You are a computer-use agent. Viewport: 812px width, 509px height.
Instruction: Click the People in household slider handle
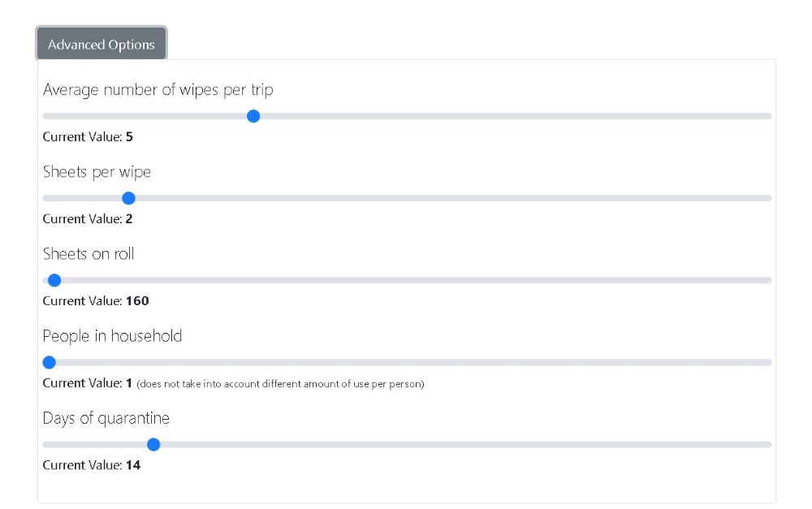pyautogui.click(x=49, y=362)
